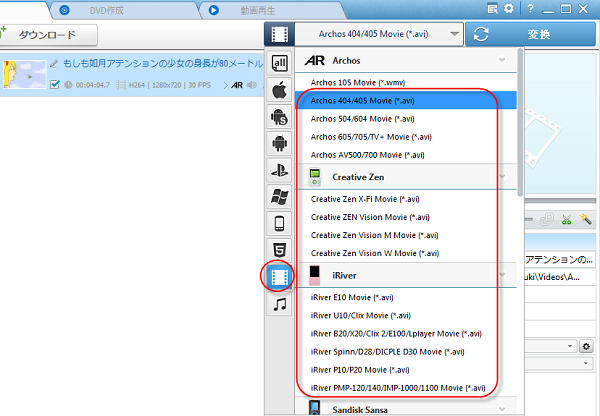Click the ダウンロード button
Viewport: 600px width, 416px height.
click(48, 35)
